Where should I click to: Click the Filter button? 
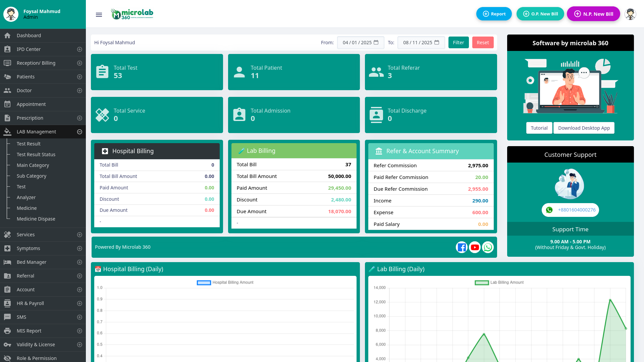coord(459,43)
